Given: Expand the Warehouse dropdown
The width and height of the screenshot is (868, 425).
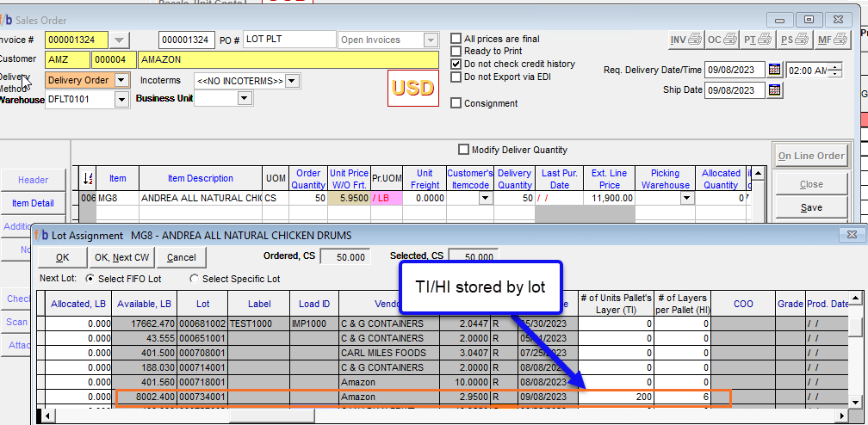Looking at the screenshot, I should click(121, 99).
